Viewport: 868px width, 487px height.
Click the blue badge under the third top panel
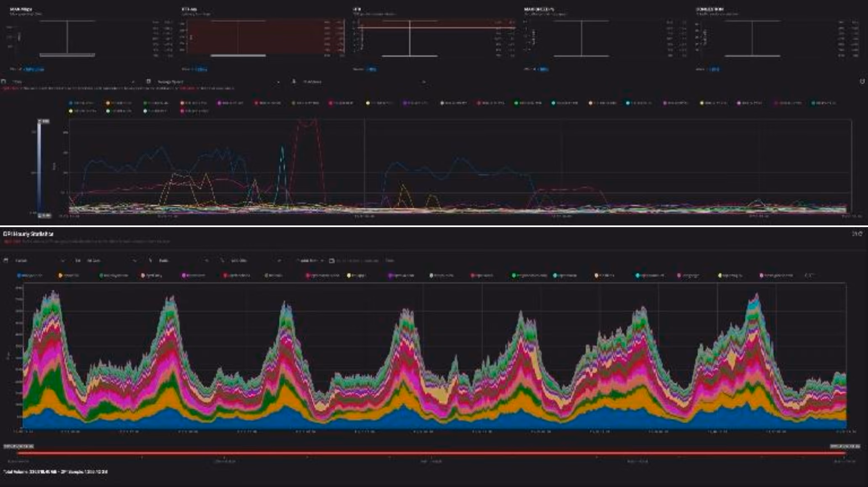[371, 69]
